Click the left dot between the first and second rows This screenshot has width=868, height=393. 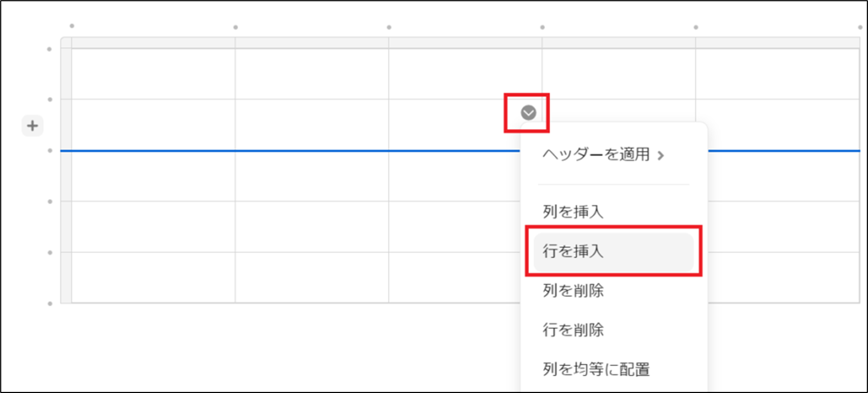pos(50,99)
